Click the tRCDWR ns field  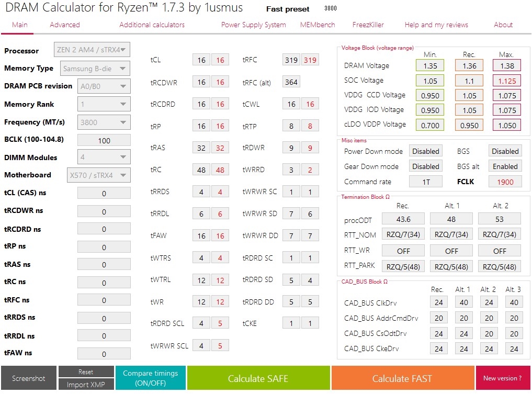coord(104,211)
